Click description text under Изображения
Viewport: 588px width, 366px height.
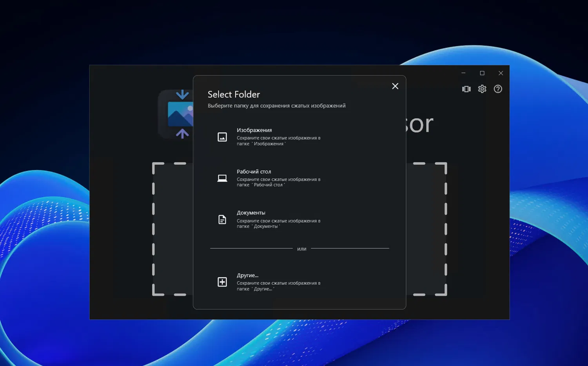tap(278, 141)
